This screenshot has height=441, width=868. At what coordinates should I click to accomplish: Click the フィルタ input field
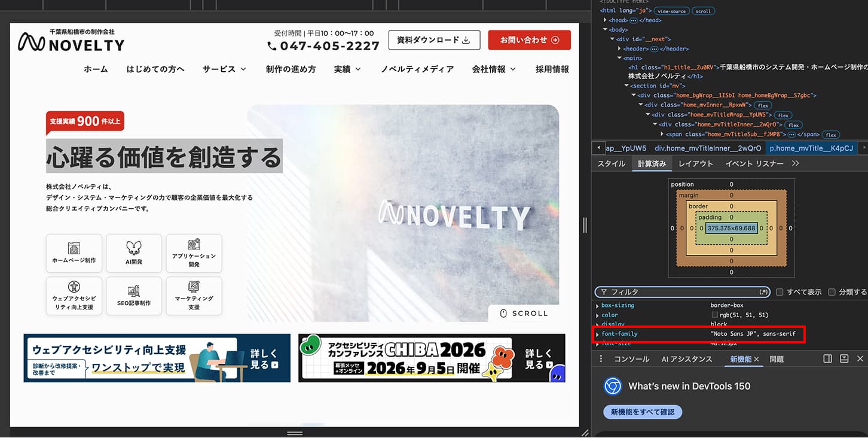(682, 292)
